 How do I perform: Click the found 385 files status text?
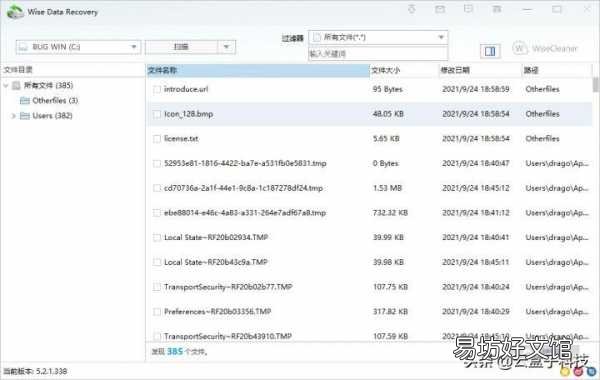click(179, 351)
